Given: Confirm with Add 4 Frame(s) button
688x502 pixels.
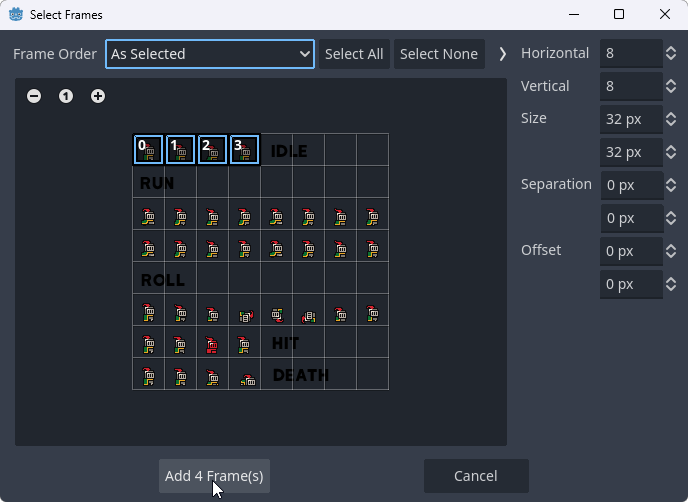Looking at the screenshot, I should pyautogui.click(x=214, y=476).
